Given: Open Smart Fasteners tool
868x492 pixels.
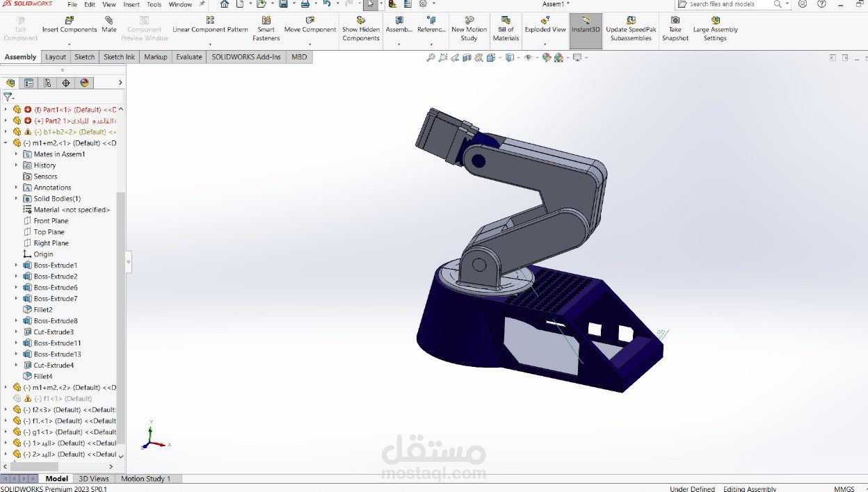Looking at the screenshot, I should pos(266,28).
